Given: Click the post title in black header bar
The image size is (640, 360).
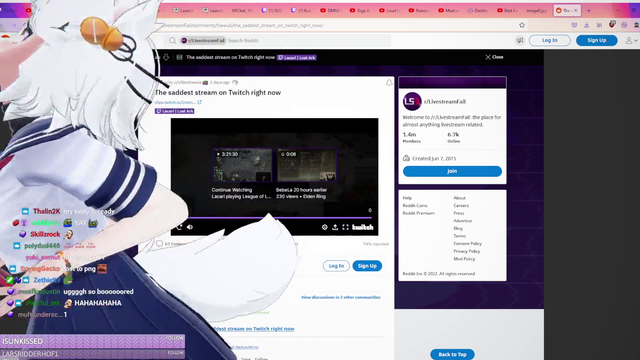Looking at the screenshot, I should 230,58.
